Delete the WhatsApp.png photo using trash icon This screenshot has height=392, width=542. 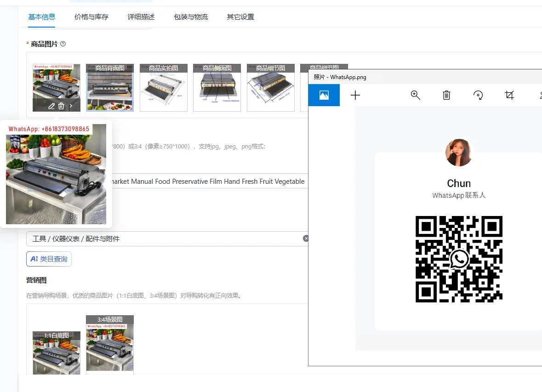446,95
